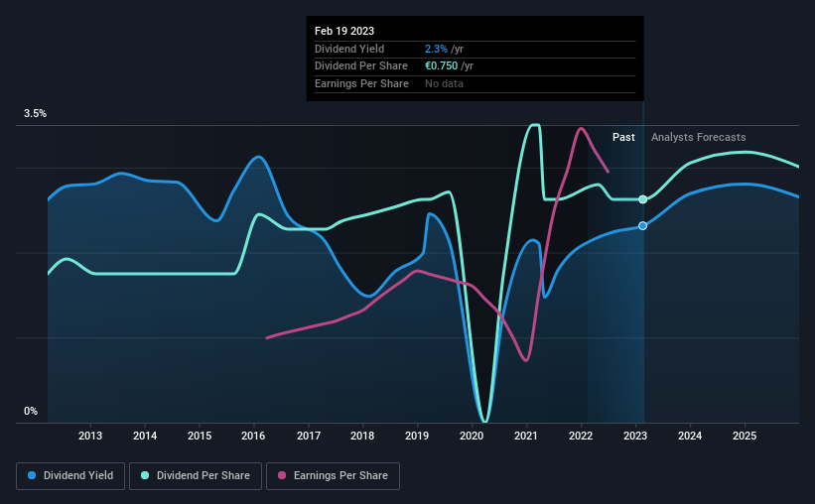Click the 2021 x-axis label
The width and height of the screenshot is (815, 504).
(526, 436)
